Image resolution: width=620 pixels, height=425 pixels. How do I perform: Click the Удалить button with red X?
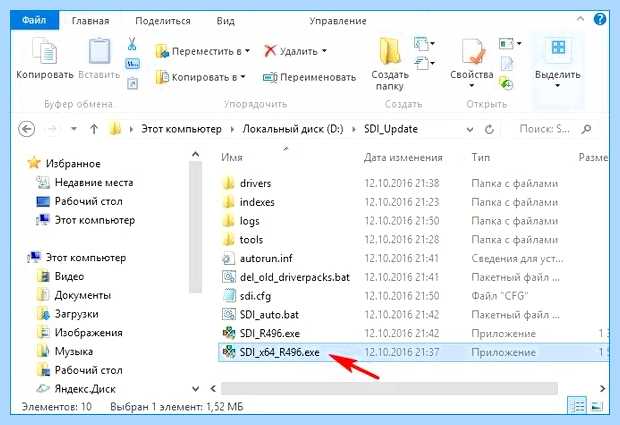pos(295,51)
